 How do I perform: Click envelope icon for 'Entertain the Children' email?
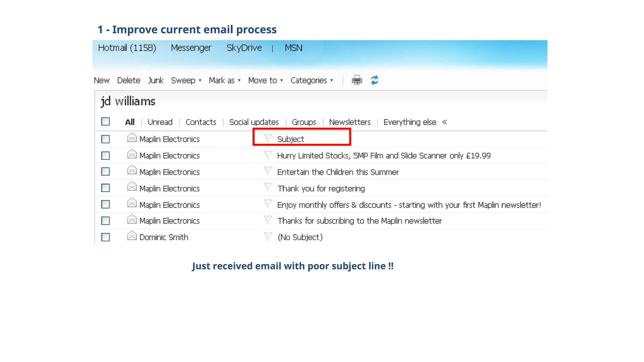click(x=132, y=171)
